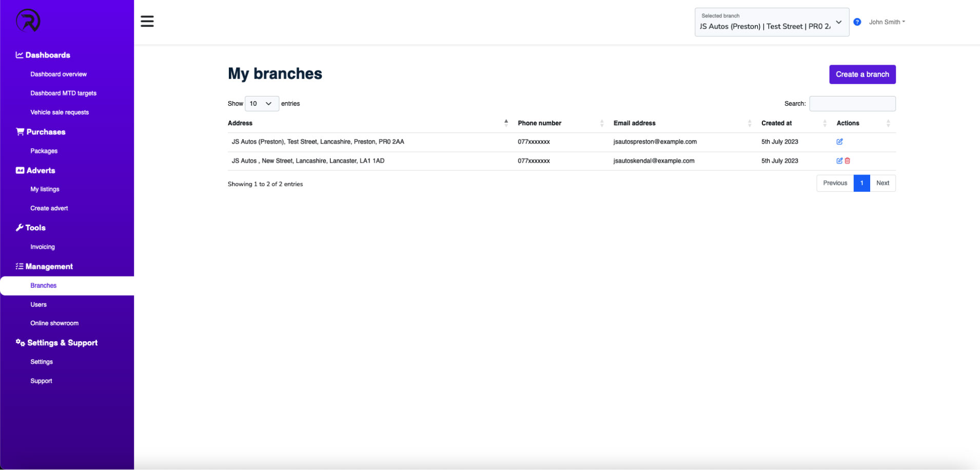The image size is (980, 470).
Task: Click the delete icon for the Lancaster branch
Action: (847, 161)
